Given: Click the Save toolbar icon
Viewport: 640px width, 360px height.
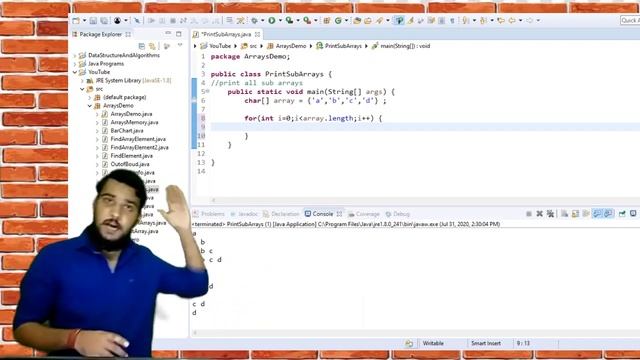Looking at the screenshot, I should (x=93, y=20).
